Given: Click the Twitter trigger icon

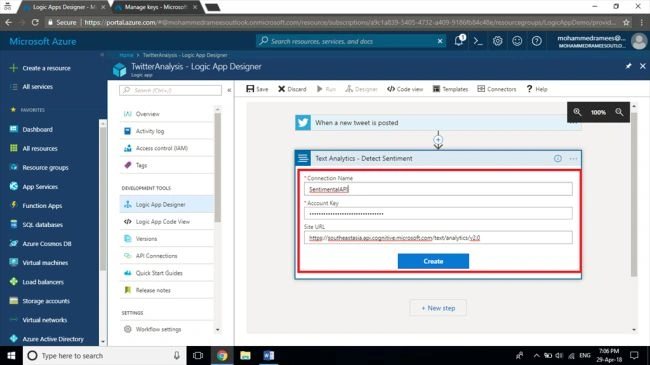Looking at the screenshot, I should 303,123.
